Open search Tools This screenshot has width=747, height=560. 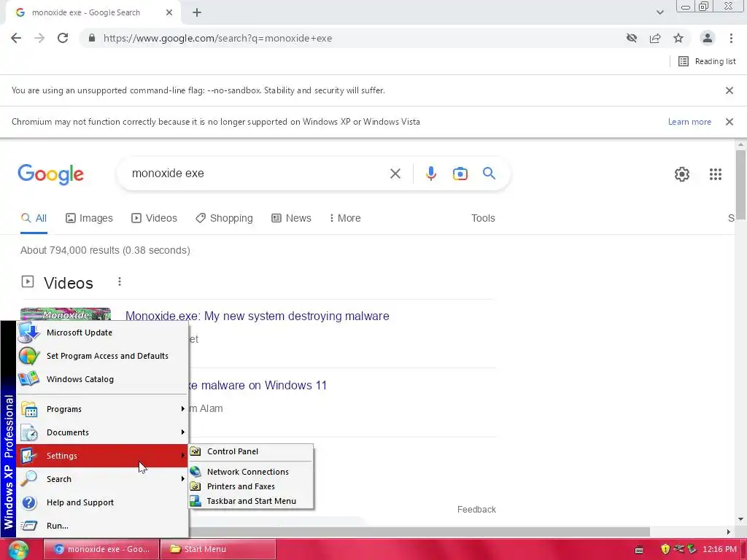[483, 218]
